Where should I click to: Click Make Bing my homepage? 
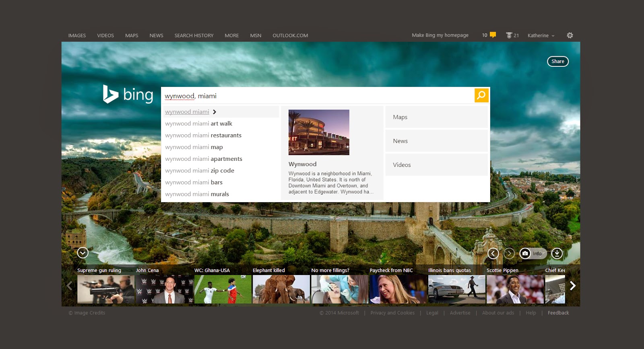click(x=440, y=35)
